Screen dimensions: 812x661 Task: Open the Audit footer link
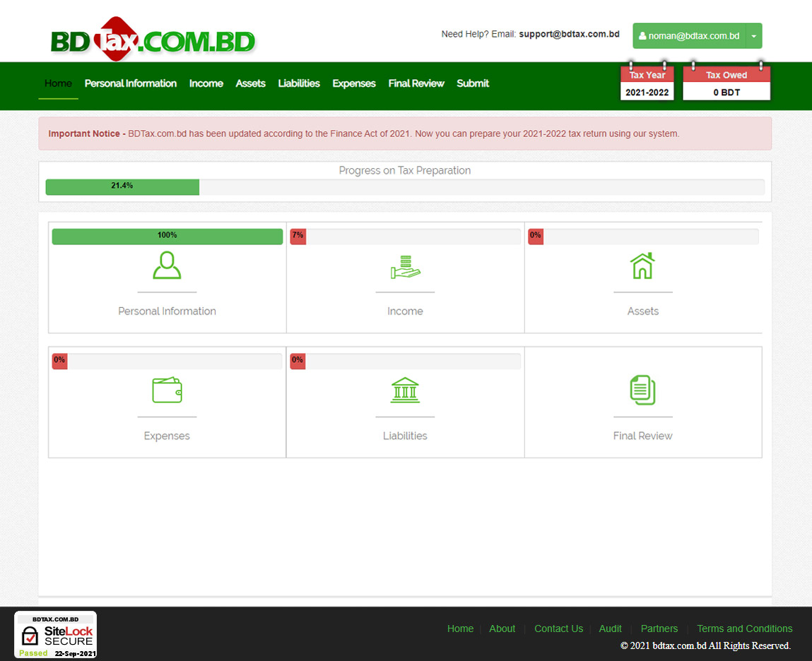pos(610,629)
